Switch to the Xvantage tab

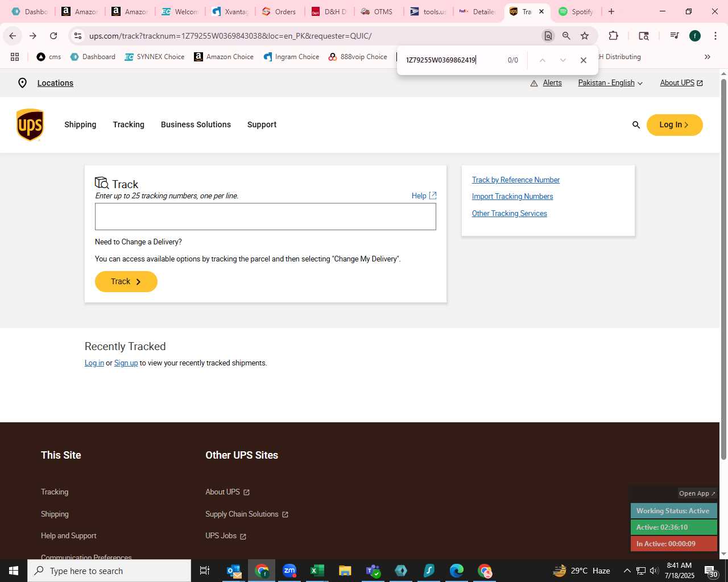coord(230,11)
